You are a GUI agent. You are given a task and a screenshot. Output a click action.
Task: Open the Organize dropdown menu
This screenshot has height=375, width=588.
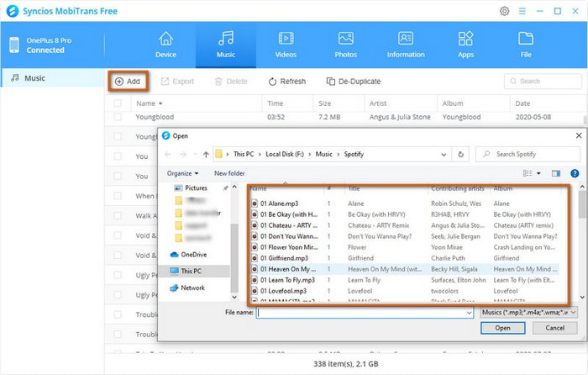[182, 173]
